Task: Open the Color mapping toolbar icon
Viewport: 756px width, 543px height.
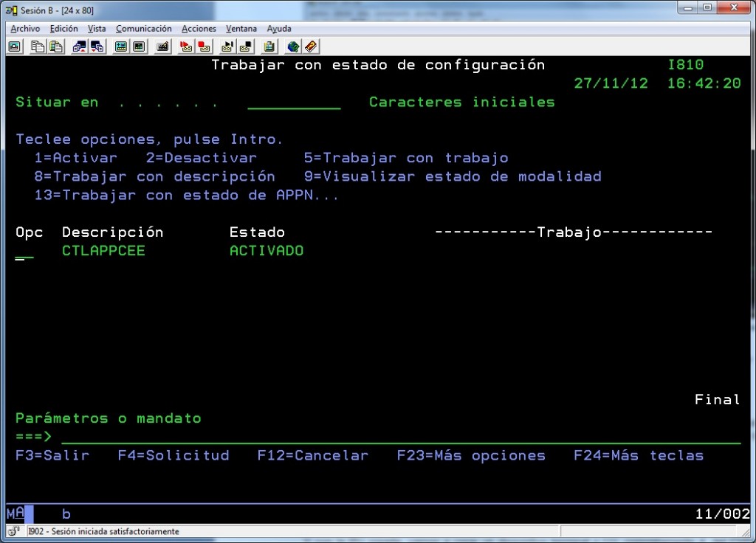Action: [x=140, y=46]
